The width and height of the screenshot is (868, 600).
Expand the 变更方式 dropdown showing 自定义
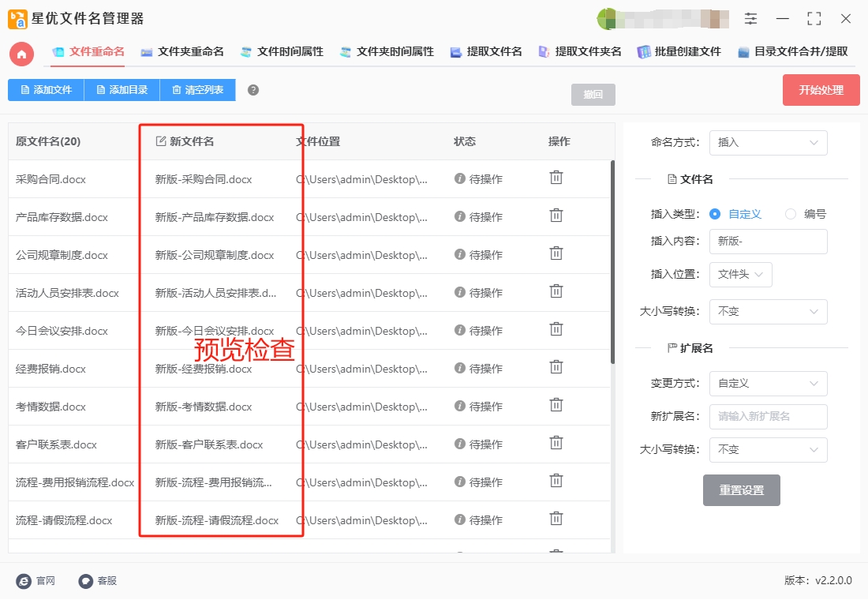tap(769, 384)
